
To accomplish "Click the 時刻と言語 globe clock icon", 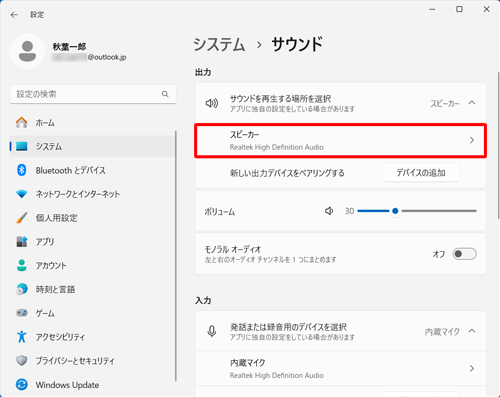I will click(x=22, y=289).
